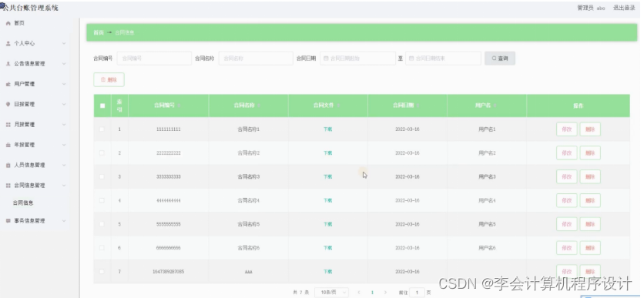
Task: Click calendar icon in 合同日期结束 field
Action: tap(411, 59)
